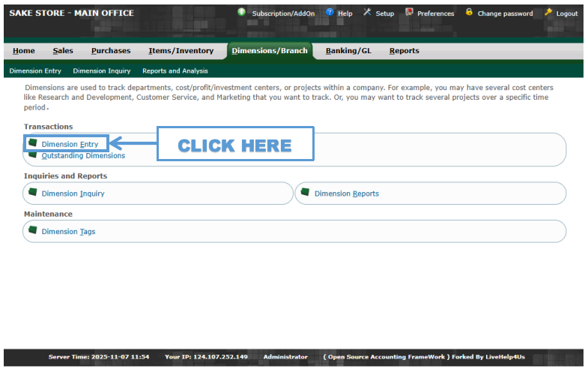
Task: Return to the Home tab
Action: [x=24, y=51]
